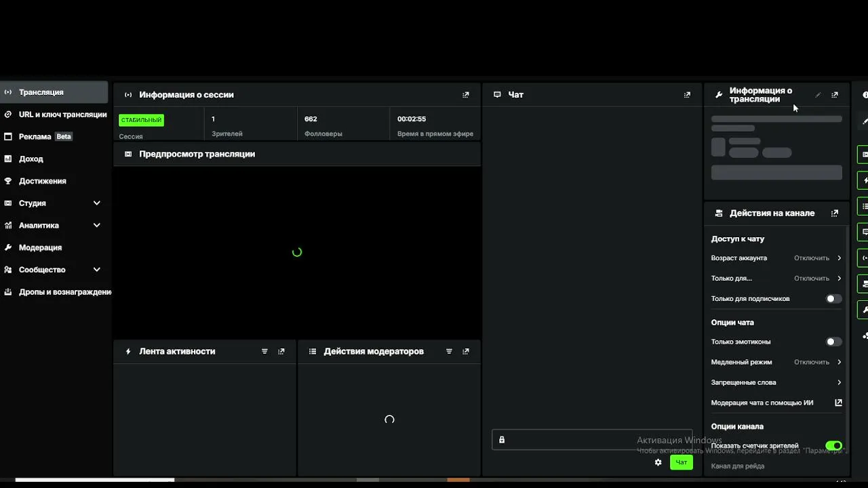This screenshot has width=868, height=488.
Task: Click the СТАБИЛЬНЫЙ status badge
Action: coord(141,120)
